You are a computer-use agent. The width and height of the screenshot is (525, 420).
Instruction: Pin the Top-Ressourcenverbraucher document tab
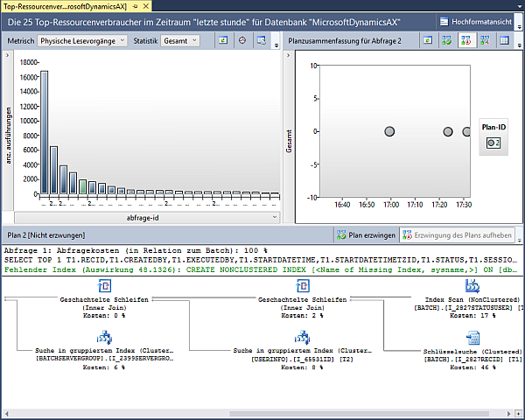click(136, 6)
